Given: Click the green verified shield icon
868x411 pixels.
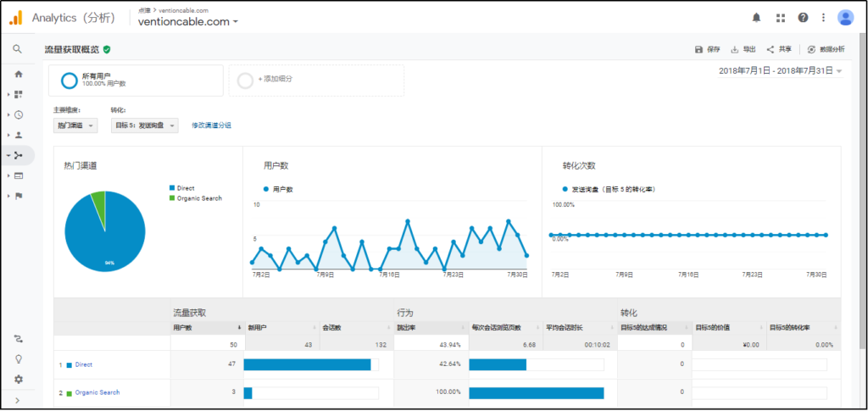Looking at the screenshot, I should 107,49.
